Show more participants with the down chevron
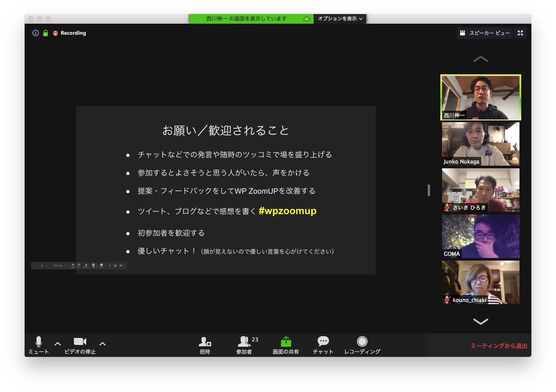Image resolution: width=556 pixels, height=392 pixels. point(480,321)
